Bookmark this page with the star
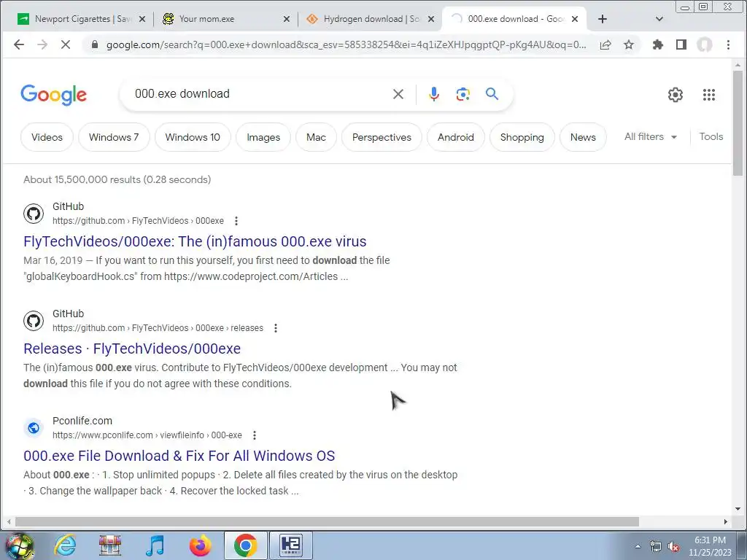 629,44
